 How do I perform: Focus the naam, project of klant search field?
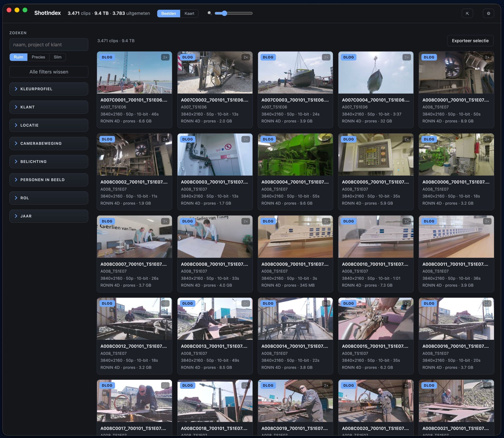click(49, 44)
